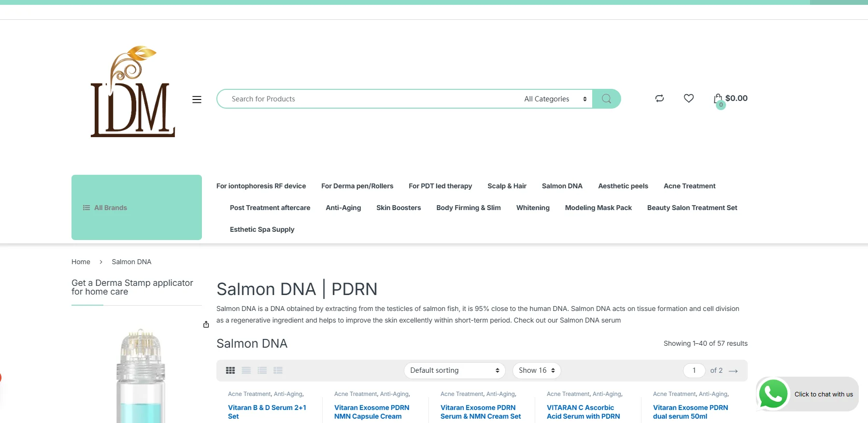Viewport: 868px width, 423px height.
Task: Go to Whitening category
Action: tap(533, 208)
